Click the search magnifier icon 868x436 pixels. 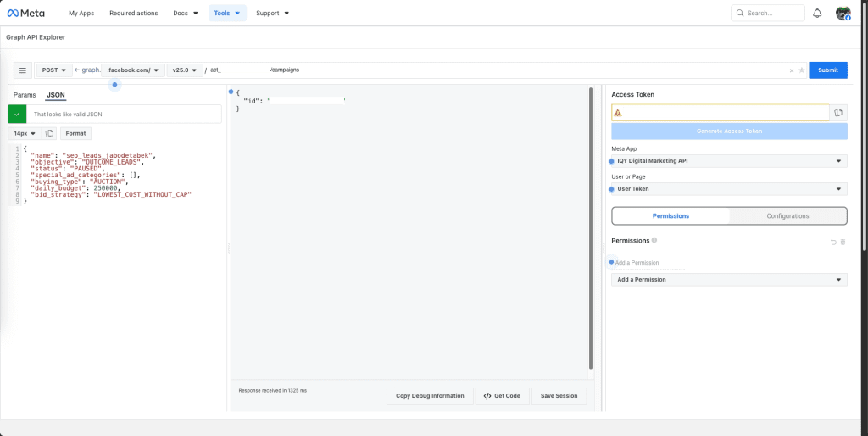(x=740, y=14)
